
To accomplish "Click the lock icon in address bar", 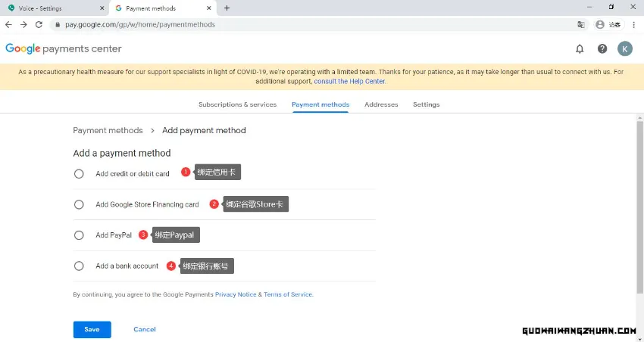I will pos(58,25).
